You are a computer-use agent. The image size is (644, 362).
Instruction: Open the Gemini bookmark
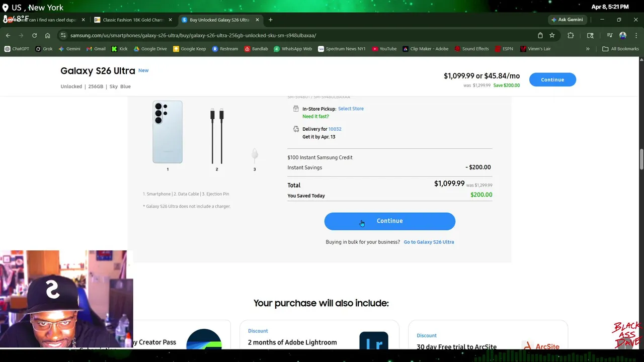[x=69, y=49]
